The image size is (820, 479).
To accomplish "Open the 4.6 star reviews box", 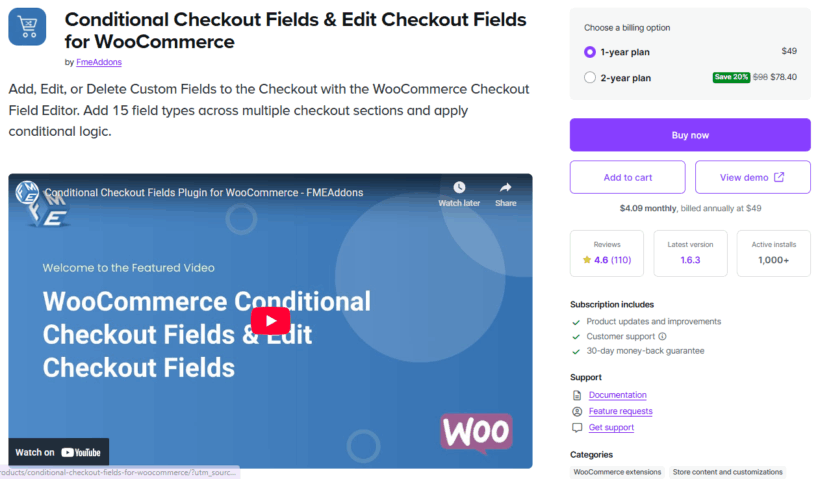I will [x=607, y=253].
